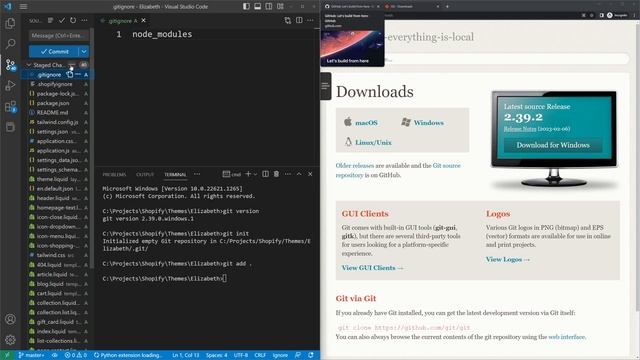This screenshot has width=640, height=360.
Task: Click the CRLF end-of-line status entry
Action: point(260,355)
